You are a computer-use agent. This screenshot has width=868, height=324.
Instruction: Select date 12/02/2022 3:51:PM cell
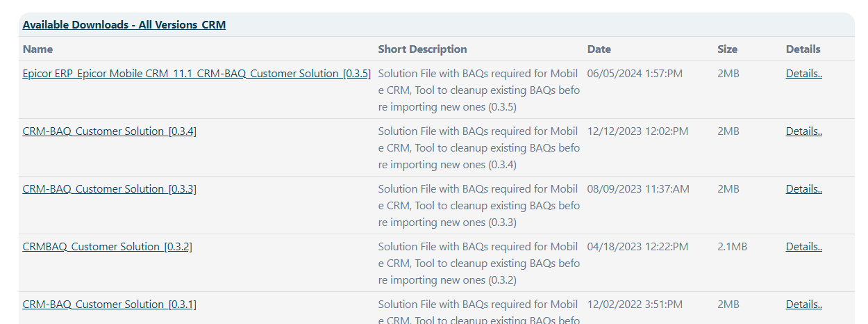tap(635, 304)
